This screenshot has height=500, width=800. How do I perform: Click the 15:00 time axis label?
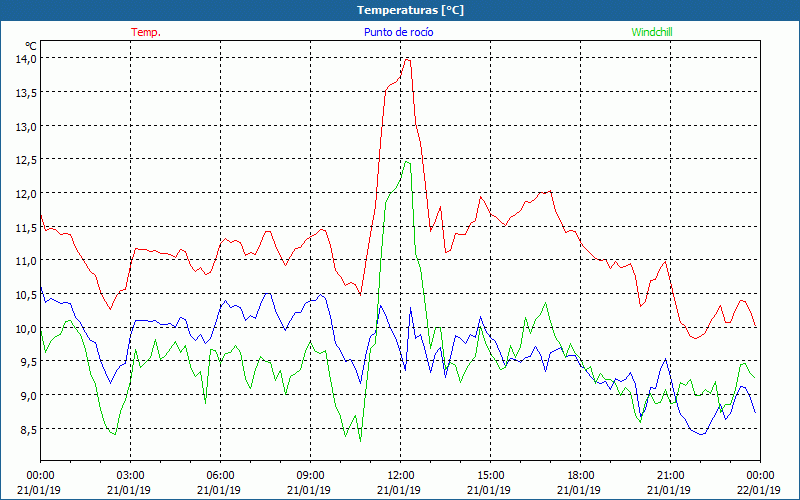click(x=490, y=476)
